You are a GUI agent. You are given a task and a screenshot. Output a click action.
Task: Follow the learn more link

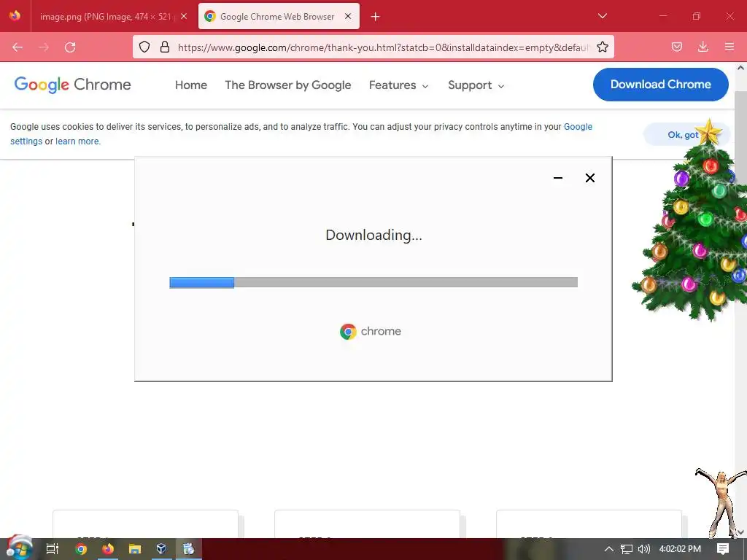click(77, 141)
